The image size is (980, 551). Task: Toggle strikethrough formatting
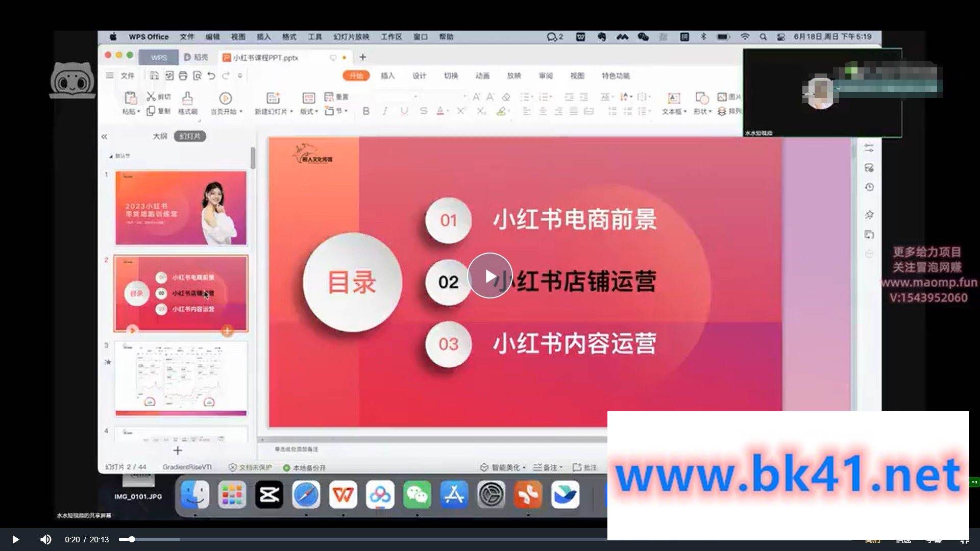pyautogui.click(x=423, y=111)
